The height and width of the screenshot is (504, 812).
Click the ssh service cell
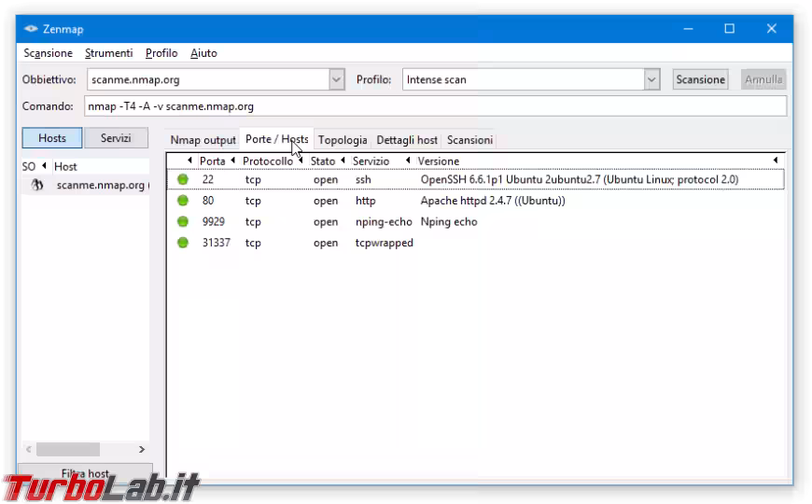(363, 179)
